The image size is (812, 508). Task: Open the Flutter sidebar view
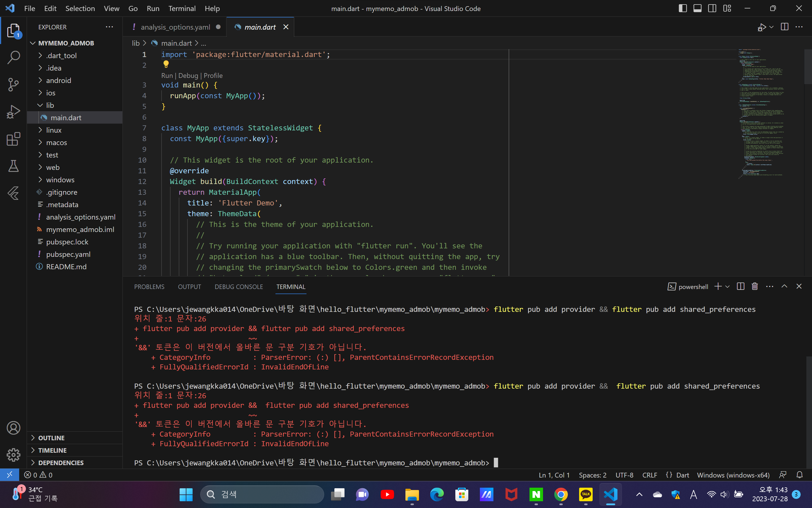[14, 193]
